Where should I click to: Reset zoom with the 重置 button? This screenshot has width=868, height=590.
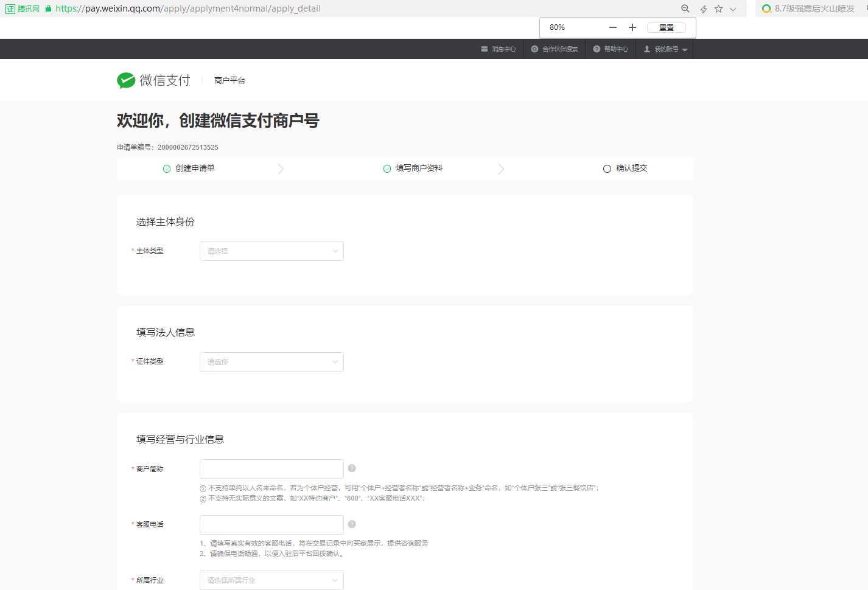(667, 27)
